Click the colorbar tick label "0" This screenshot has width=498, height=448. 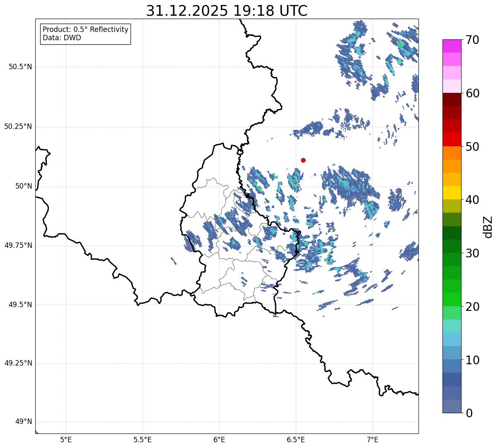[469, 413]
